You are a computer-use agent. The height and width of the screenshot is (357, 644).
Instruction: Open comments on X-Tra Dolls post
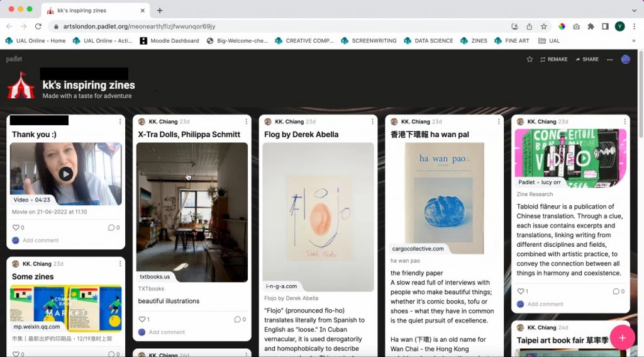pyautogui.click(x=237, y=319)
